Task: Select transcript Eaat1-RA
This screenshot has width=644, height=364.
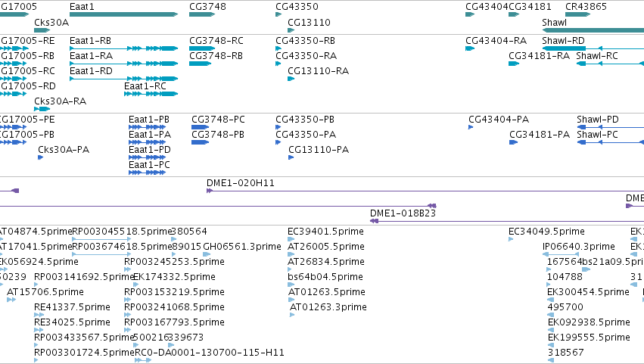Action: (91, 56)
